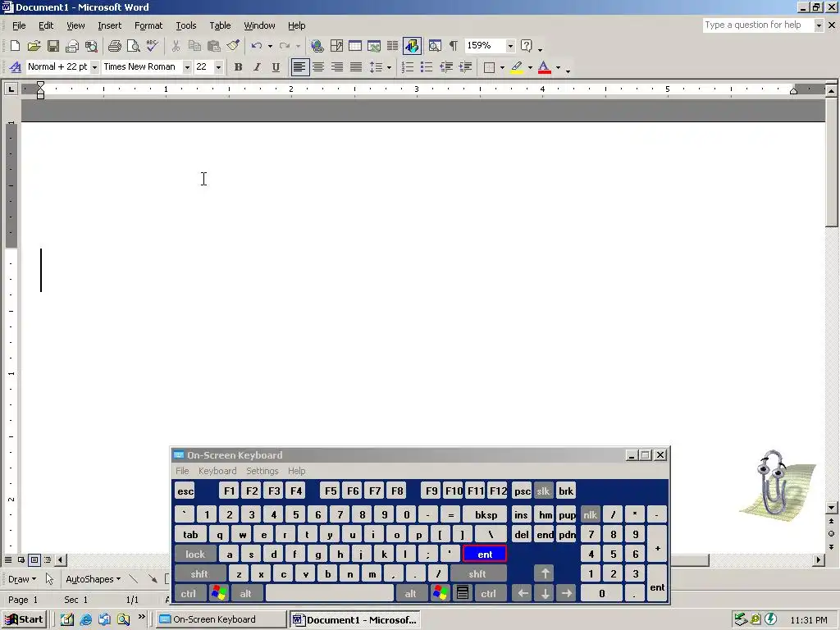The width and height of the screenshot is (840, 630).
Task: Apply bulleted list formatting
Action: click(x=427, y=67)
